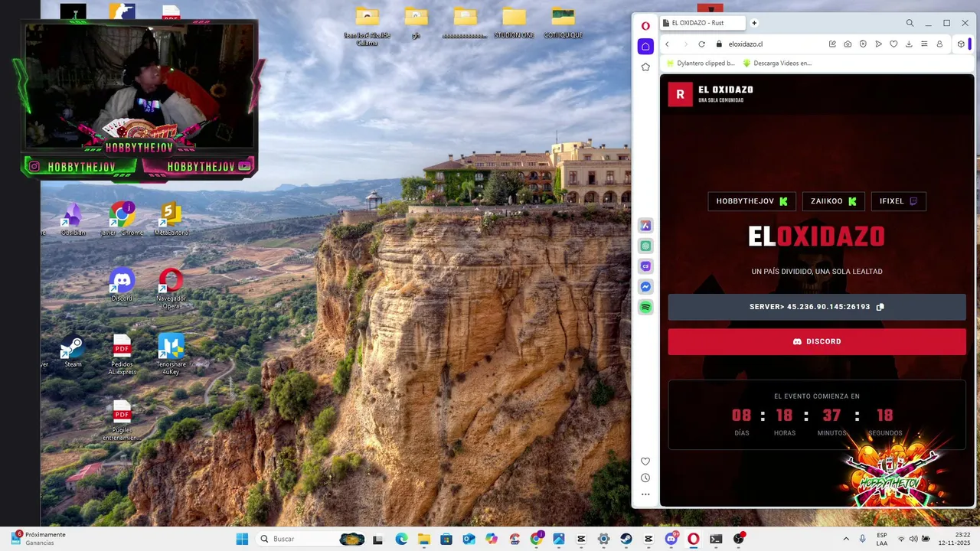
Task: Go to Opera start page home icon
Action: pos(645,46)
